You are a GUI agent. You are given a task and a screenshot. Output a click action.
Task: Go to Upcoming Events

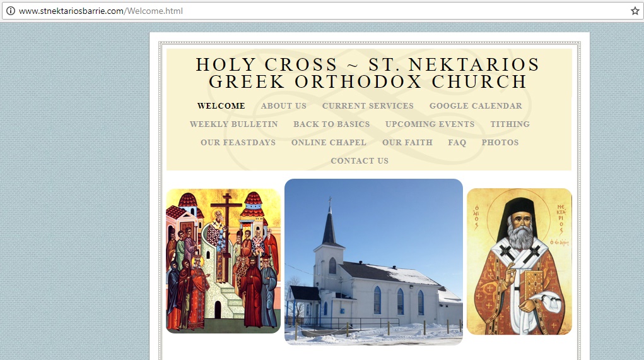click(430, 124)
